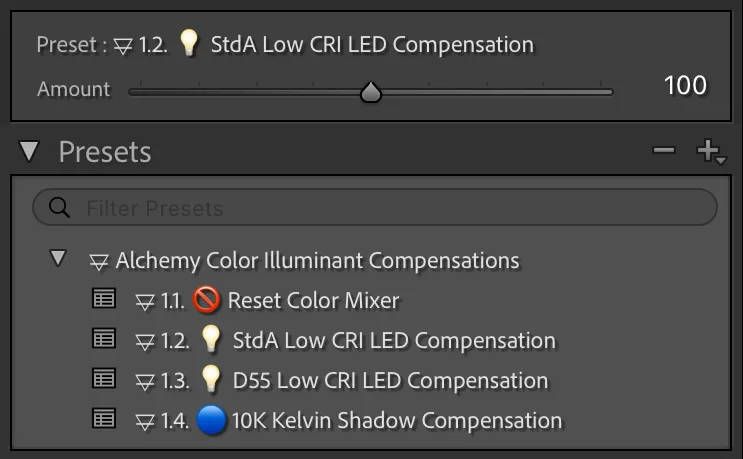Click the light bulb icon on D55 preset
This screenshot has width=743, height=459.
[210, 380]
